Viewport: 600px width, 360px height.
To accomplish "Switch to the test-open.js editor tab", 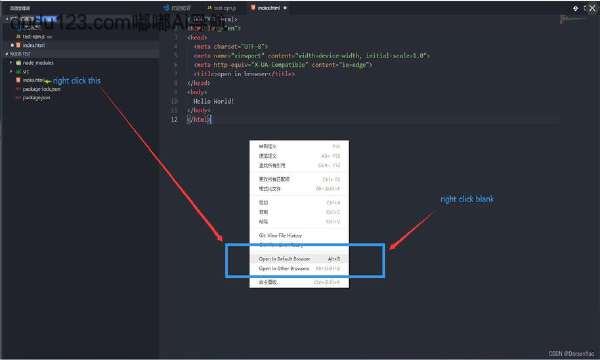I will [x=222, y=8].
